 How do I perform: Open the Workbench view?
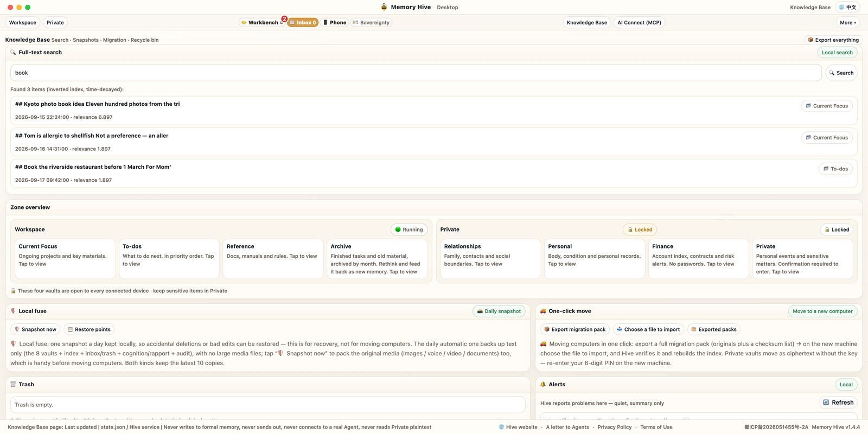coord(263,23)
